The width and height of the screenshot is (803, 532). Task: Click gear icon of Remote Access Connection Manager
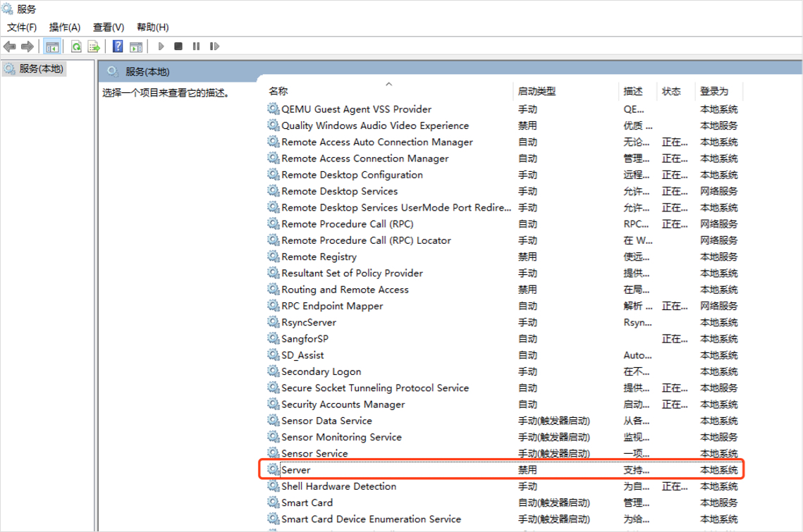274,158
